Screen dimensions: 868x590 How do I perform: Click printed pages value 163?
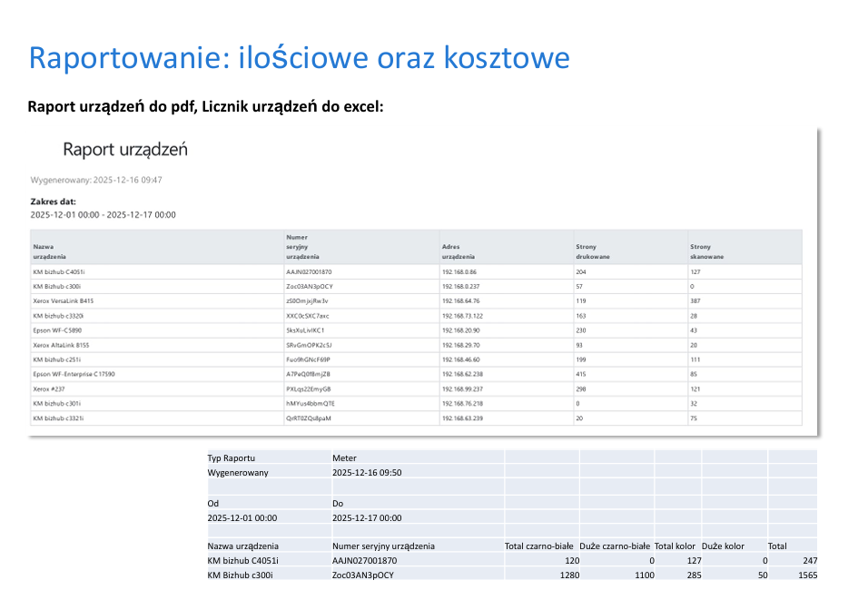581,316
